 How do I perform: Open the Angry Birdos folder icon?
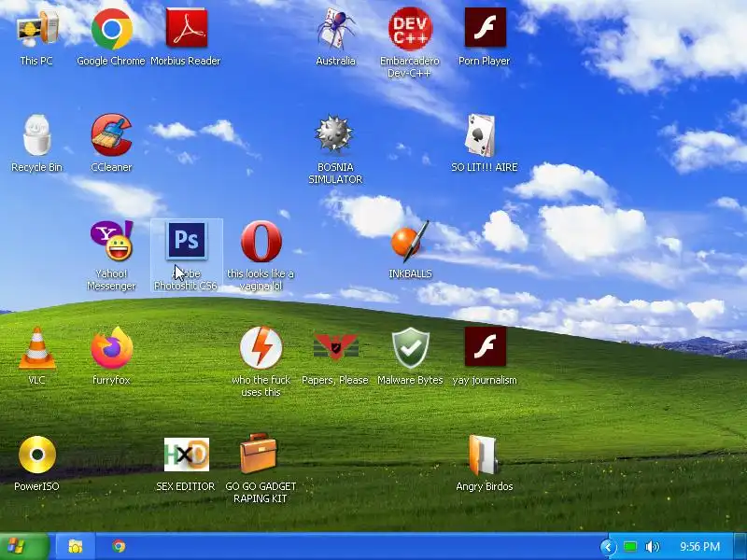click(x=483, y=455)
